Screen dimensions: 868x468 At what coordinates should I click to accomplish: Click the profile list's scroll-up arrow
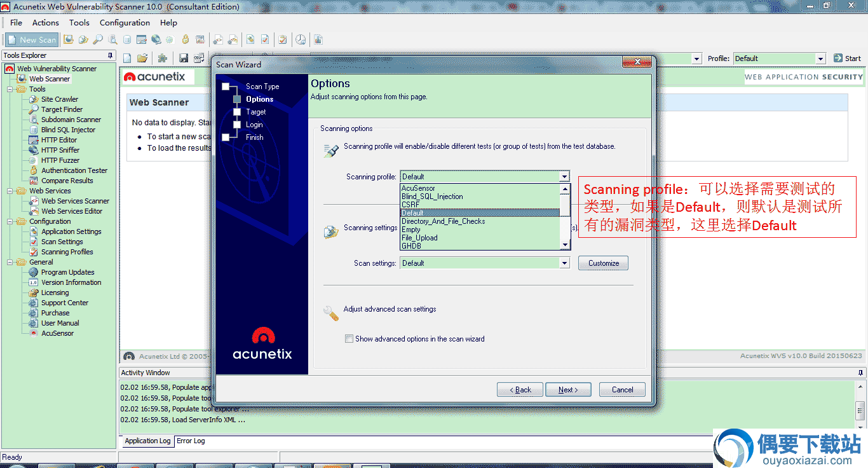coord(564,189)
